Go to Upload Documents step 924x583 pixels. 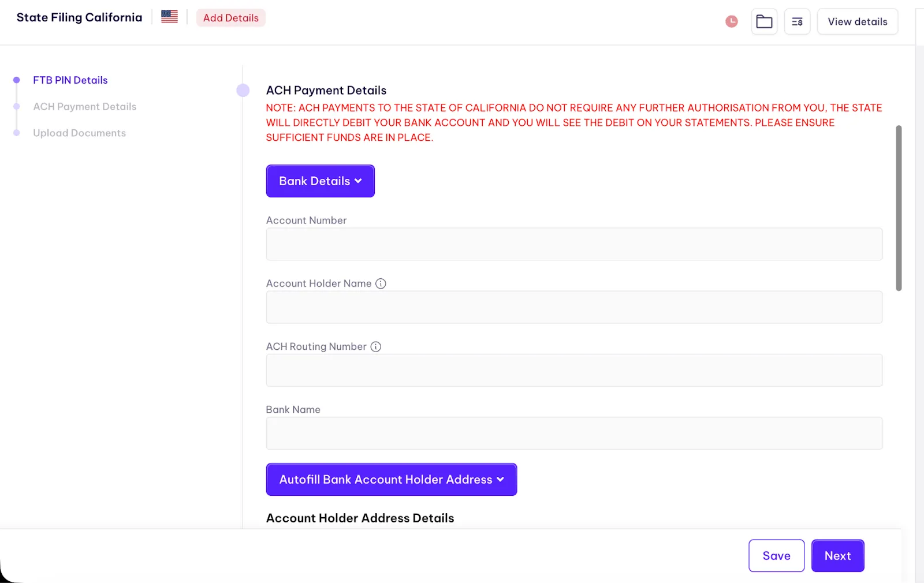(80, 133)
